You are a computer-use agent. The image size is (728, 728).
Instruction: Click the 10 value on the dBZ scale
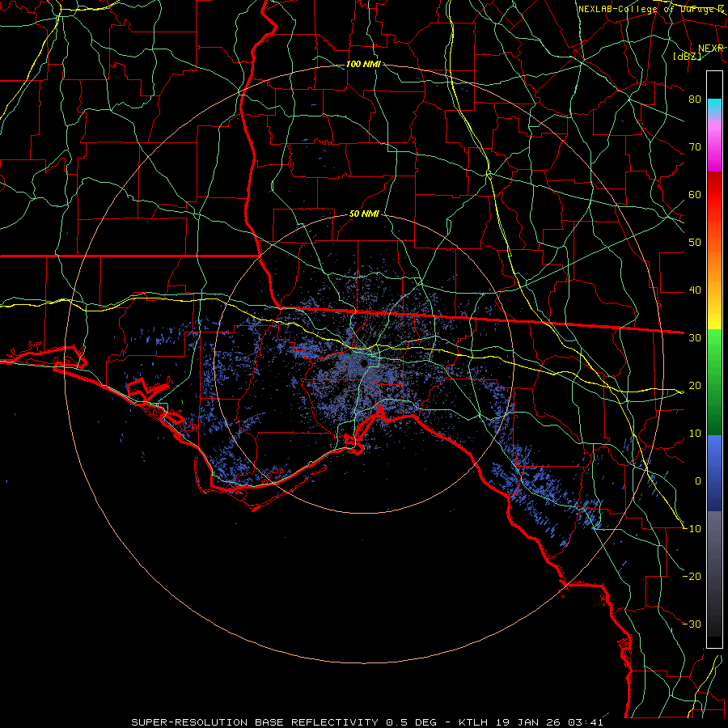tap(695, 434)
